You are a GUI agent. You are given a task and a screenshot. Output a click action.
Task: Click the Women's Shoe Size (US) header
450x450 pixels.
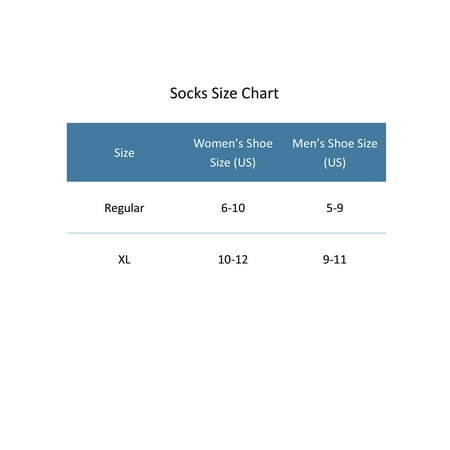[233, 153]
